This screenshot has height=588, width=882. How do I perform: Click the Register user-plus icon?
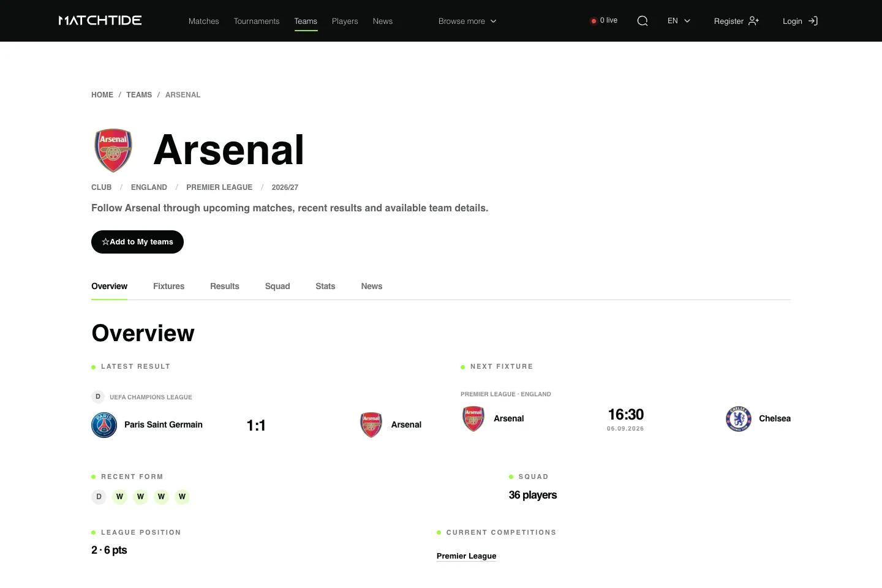[x=754, y=21]
